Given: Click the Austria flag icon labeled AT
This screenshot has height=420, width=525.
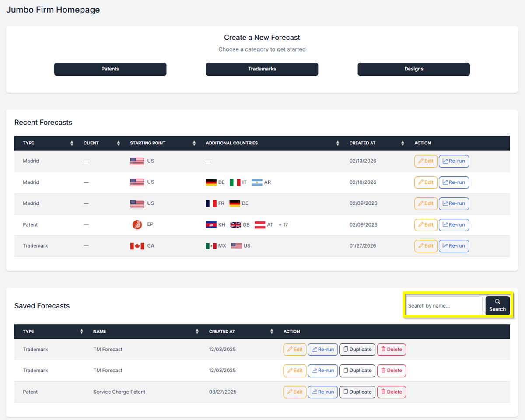Looking at the screenshot, I should [x=260, y=224].
